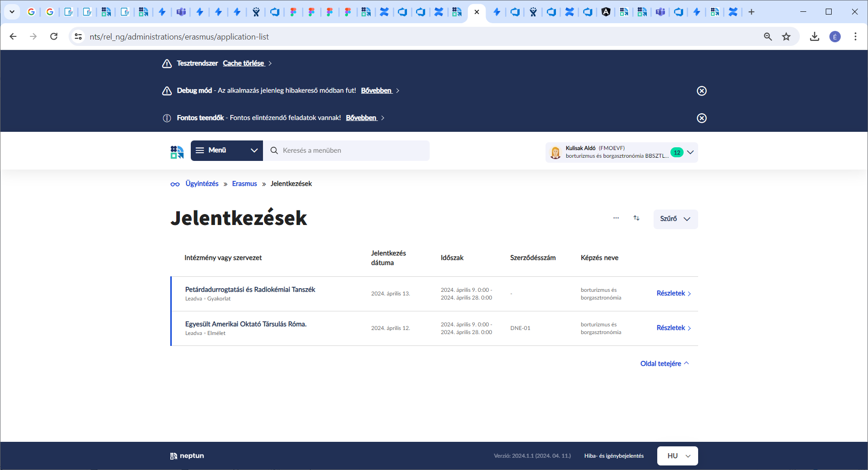868x470 pixels.
Task: Click the Cache törlése link
Action: coord(243,63)
